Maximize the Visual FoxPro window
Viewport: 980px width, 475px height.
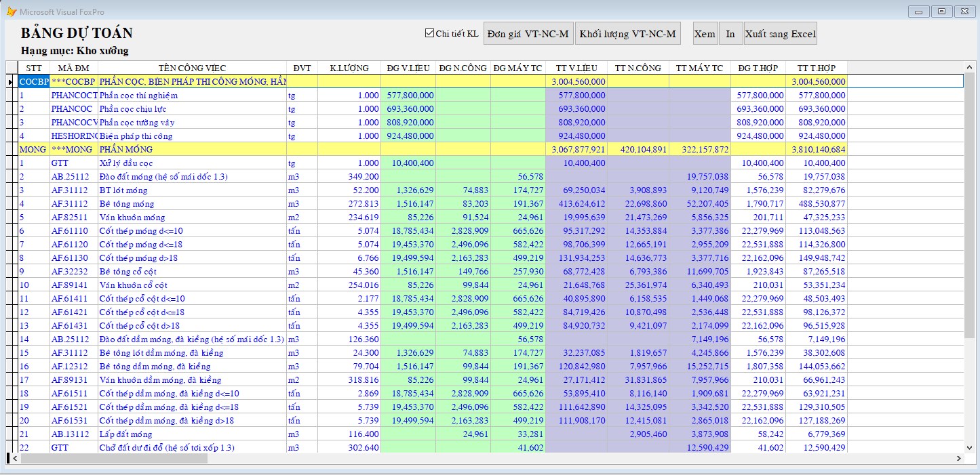click(x=941, y=12)
